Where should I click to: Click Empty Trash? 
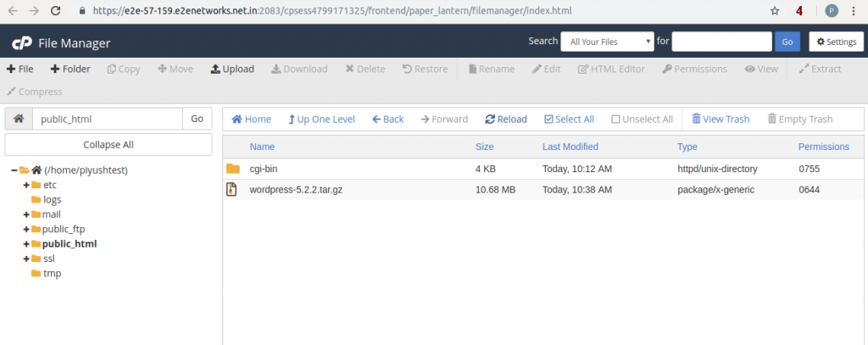click(800, 119)
